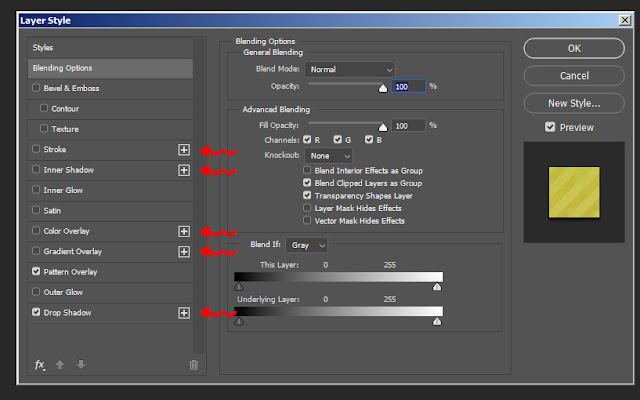The width and height of the screenshot is (640, 400).
Task: Check Vector Mask Hides Effects
Action: (x=307, y=220)
